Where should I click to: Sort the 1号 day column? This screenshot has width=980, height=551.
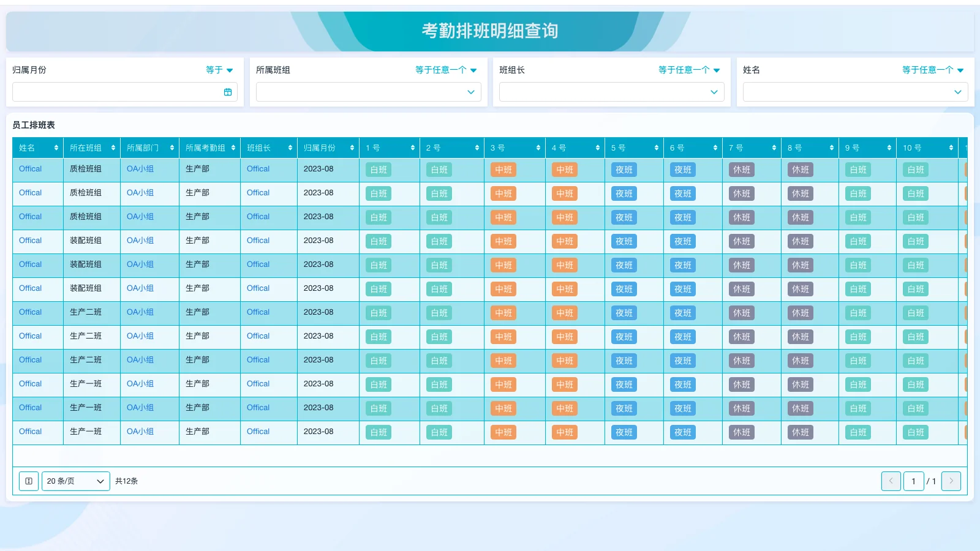point(412,148)
